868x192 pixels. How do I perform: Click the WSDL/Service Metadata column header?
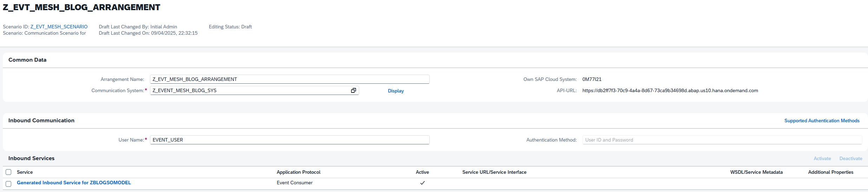click(x=756, y=172)
